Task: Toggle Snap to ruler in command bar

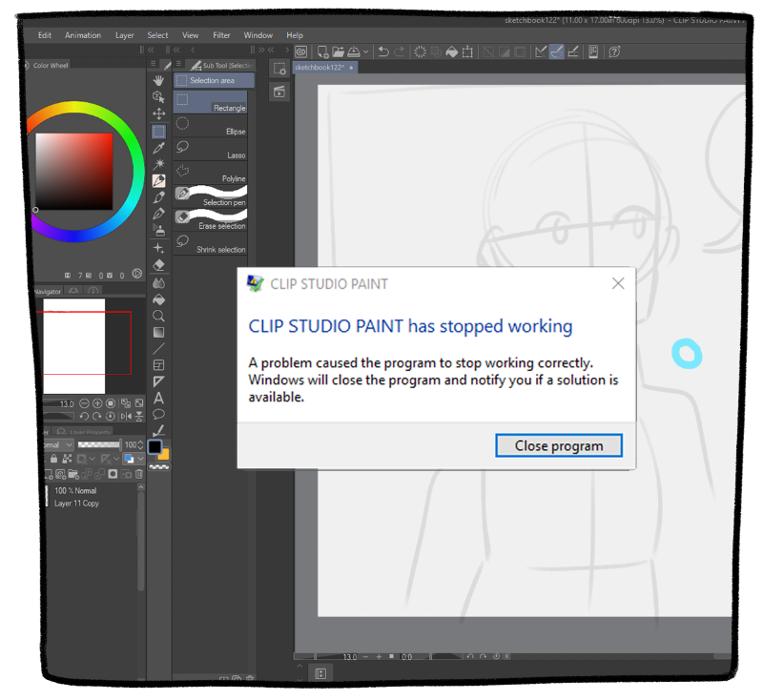Action: click(x=540, y=51)
